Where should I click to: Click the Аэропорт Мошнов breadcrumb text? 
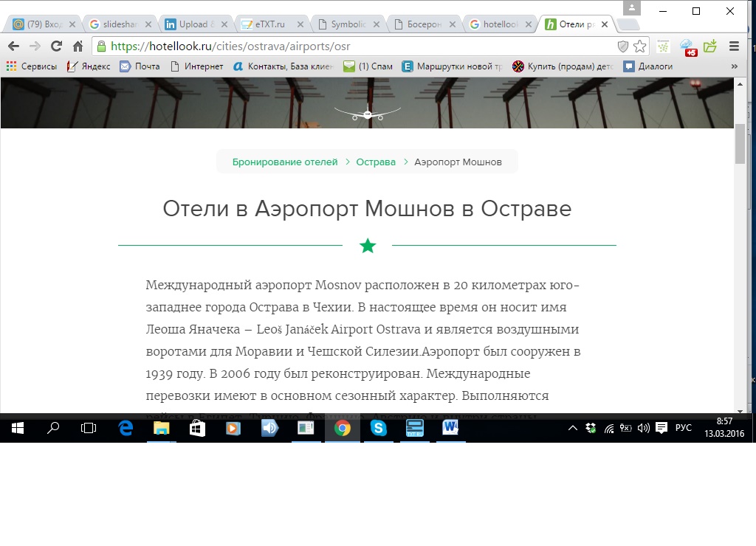tap(458, 162)
